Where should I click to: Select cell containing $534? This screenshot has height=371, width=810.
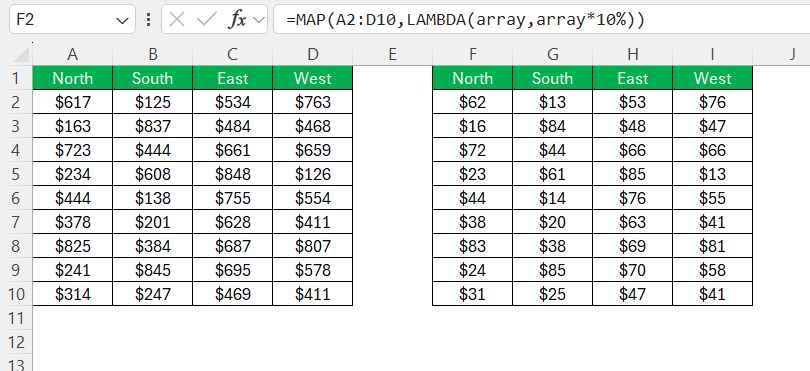coord(232,102)
